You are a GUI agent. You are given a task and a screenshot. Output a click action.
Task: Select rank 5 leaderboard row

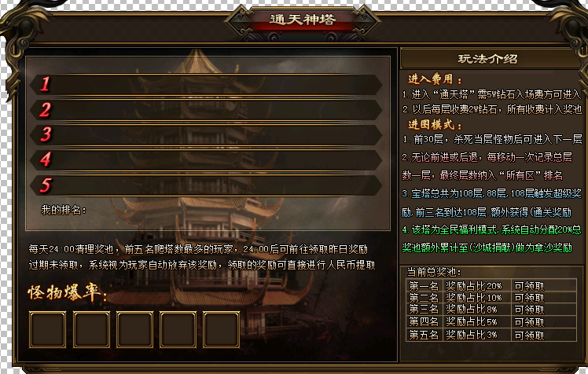click(206, 185)
